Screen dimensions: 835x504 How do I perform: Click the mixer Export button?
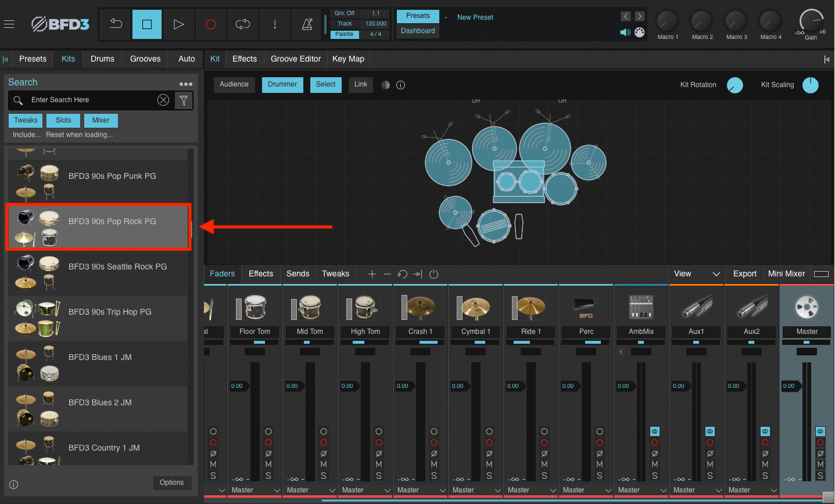[745, 273]
